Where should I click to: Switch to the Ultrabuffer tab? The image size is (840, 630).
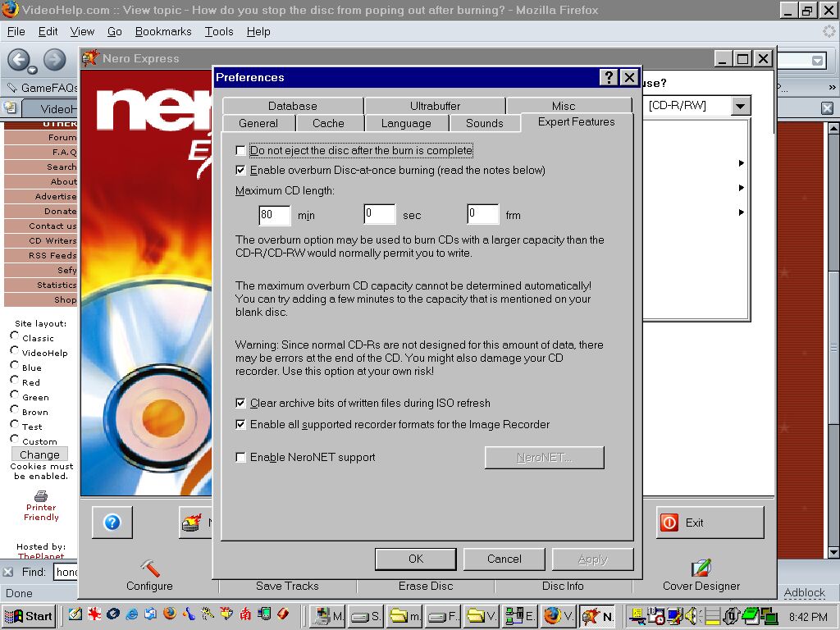coord(435,106)
